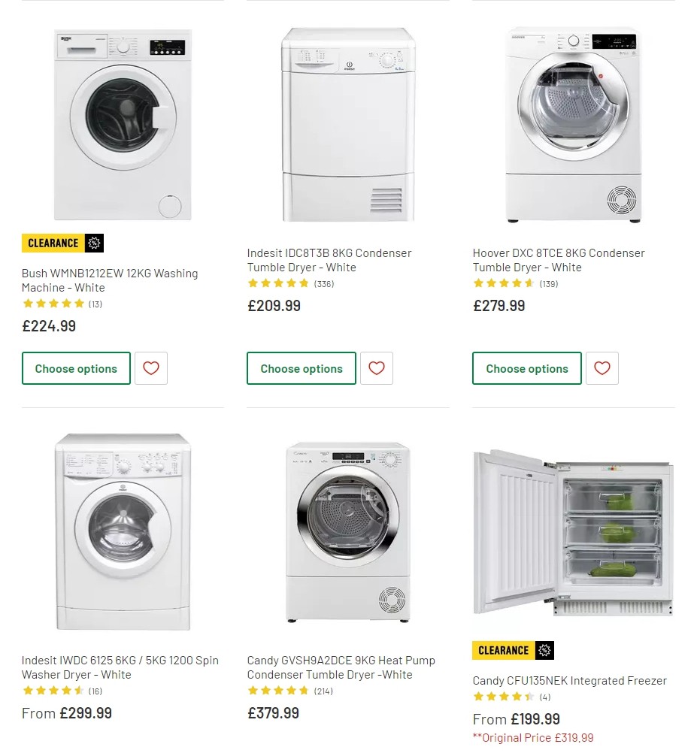Viewport: 700px width, 753px height.
Task: Select star rating for Hoover DXC 8TCE dryer
Action: coord(504,283)
